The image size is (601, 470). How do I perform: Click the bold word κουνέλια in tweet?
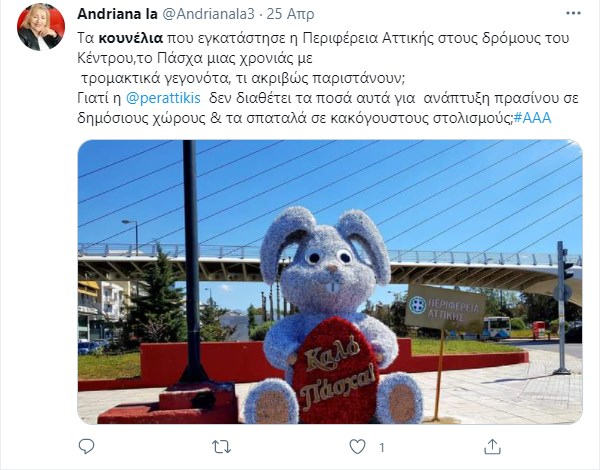point(131,38)
